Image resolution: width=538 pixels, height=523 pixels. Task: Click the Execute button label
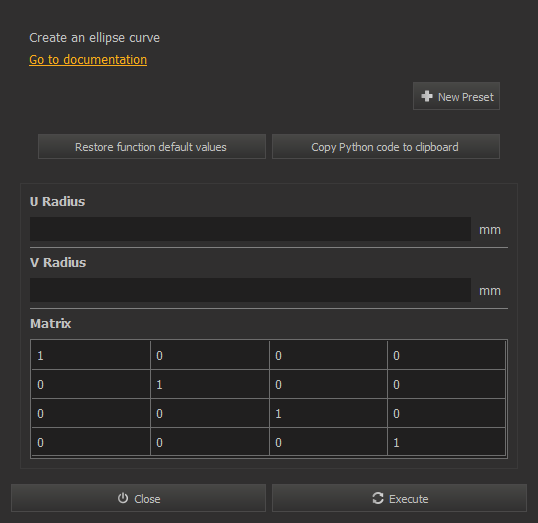click(x=409, y=499)
